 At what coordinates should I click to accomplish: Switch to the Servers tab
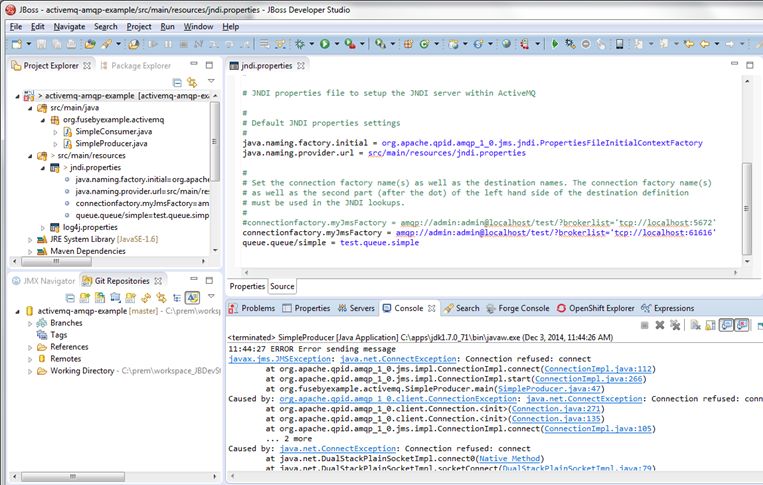tap(356, 308)
